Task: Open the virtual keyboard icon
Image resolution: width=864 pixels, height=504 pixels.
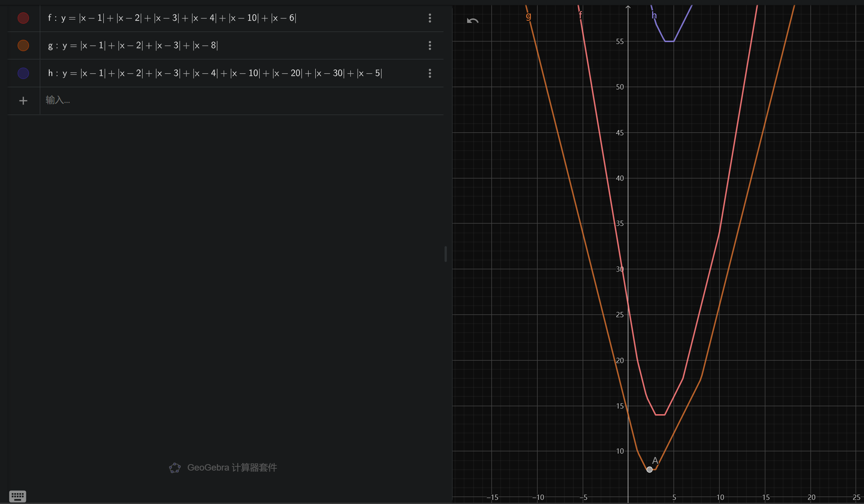Action: (17, 496)
